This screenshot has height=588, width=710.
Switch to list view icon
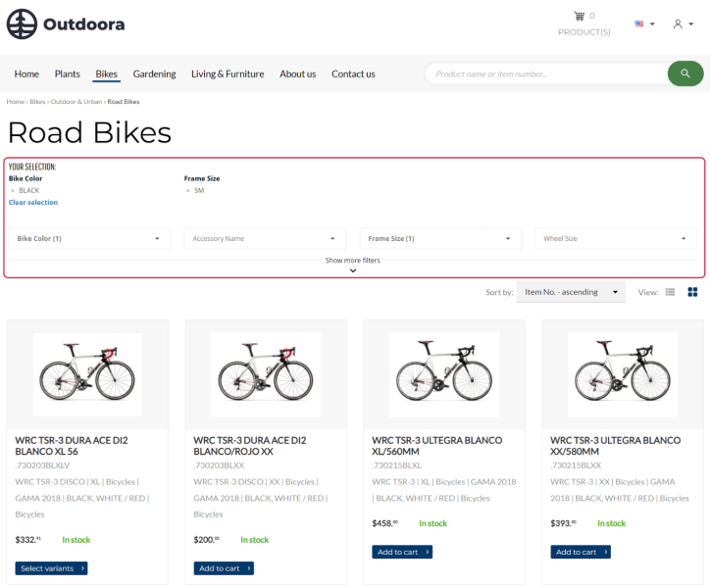671,292
